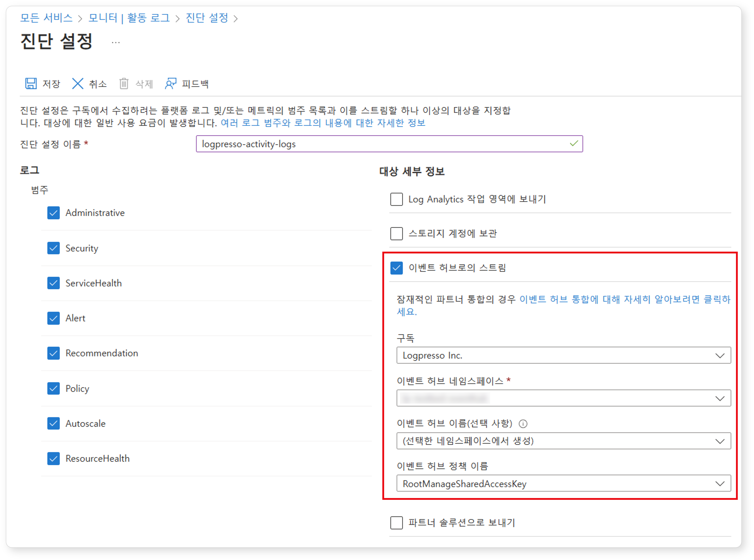Uncheck the Alert log category
The height and width of the screenshot is (560, 754).
(54, 318)
